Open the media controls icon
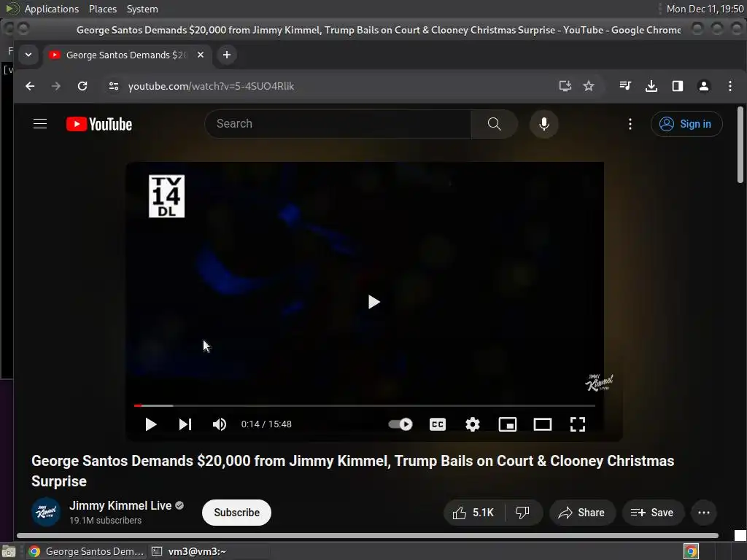This screenshot has height=560, width=747. coord(625,86)
